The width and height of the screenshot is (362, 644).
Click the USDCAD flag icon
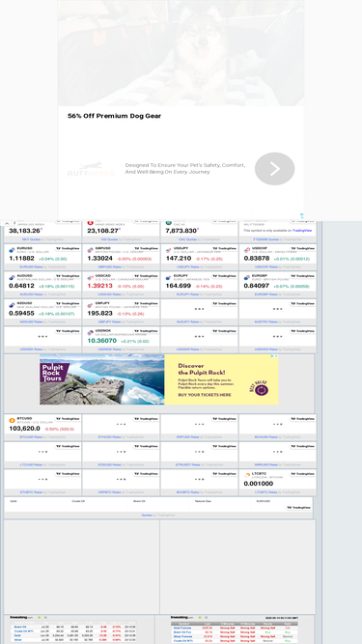point(91,277)
